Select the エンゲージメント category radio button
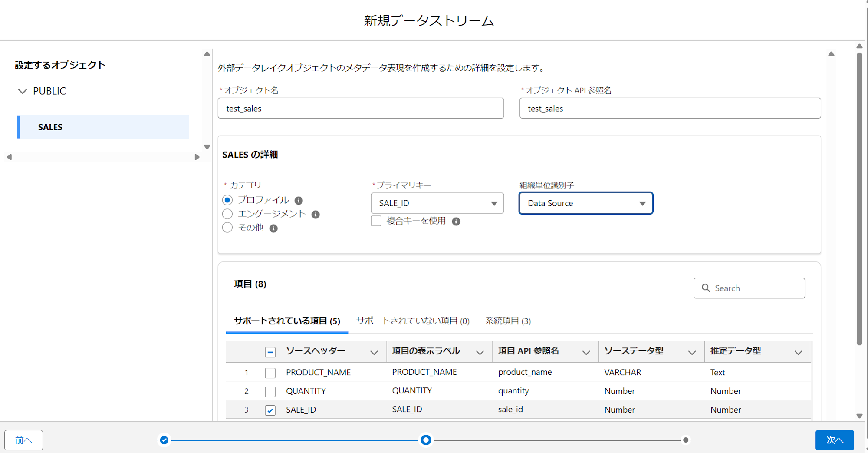Image resolution: width=868 pixels, height=453 pixels. pos(227,214)
